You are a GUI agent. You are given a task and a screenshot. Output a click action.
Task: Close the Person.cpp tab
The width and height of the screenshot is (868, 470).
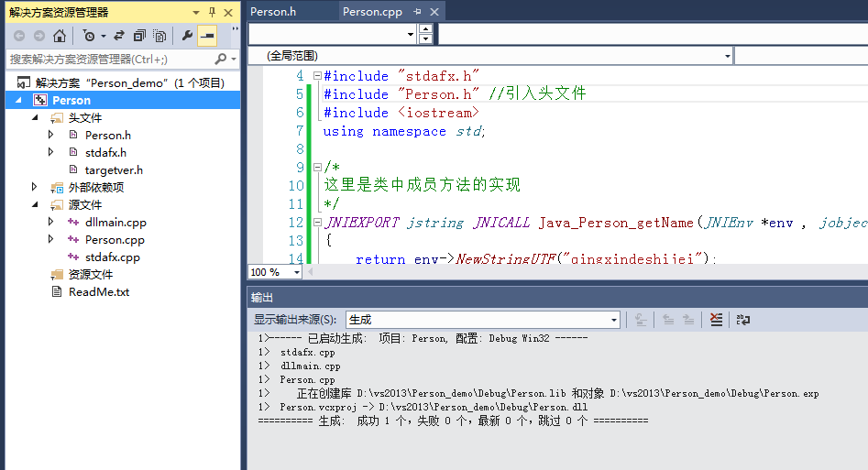pos(434,12)
